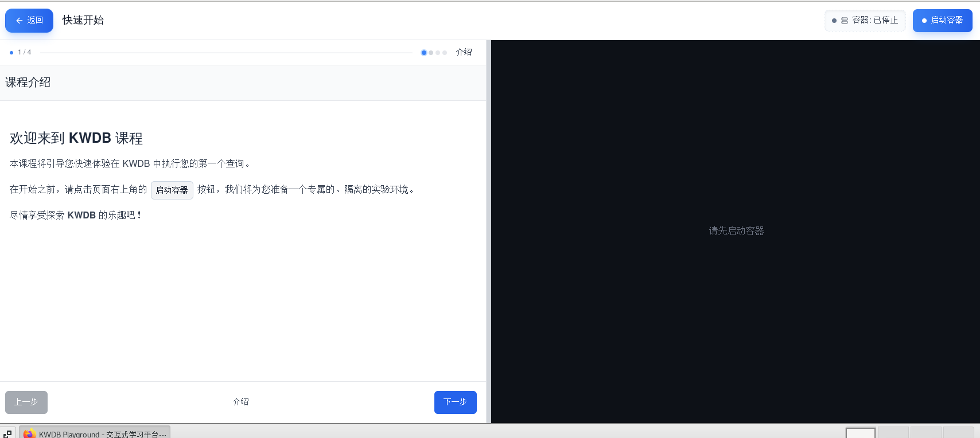Image resolution: width=980 pixels, height=438 pixels.
Task: Switch to the first workspace in the pager
Action: (x=861, y=433)
